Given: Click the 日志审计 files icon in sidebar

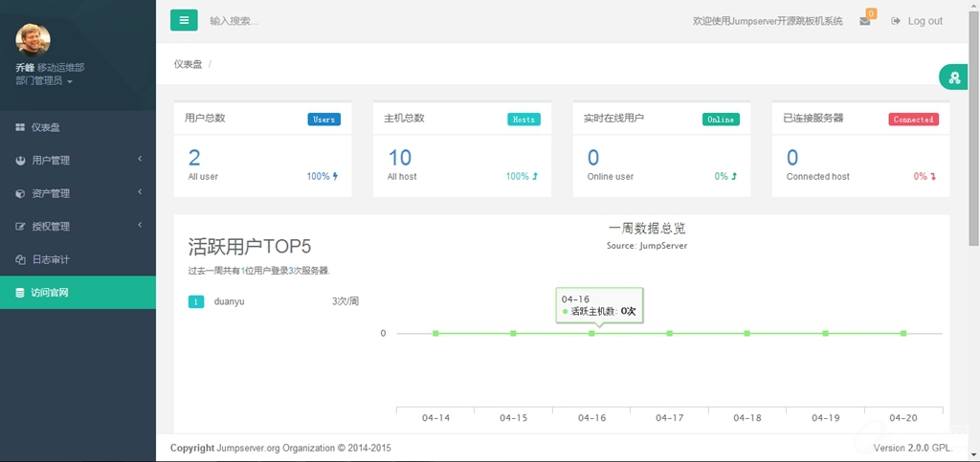Looking at the screenshot, I should 20,259.
